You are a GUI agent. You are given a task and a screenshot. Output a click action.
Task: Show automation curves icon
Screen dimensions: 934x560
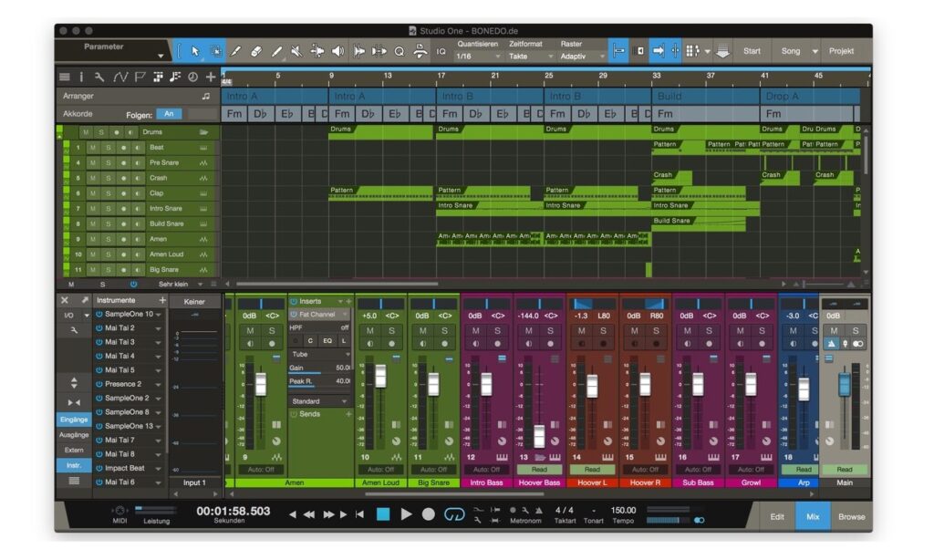point(120,77)
